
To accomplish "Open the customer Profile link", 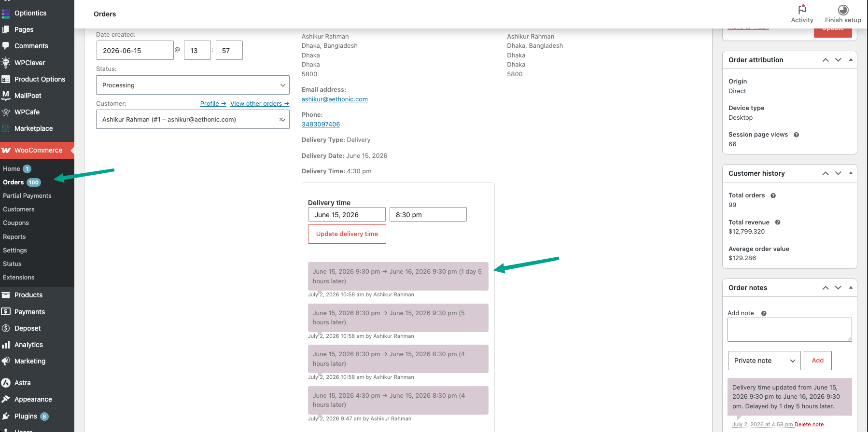I will pyautogui.click(x=213, y=103).
